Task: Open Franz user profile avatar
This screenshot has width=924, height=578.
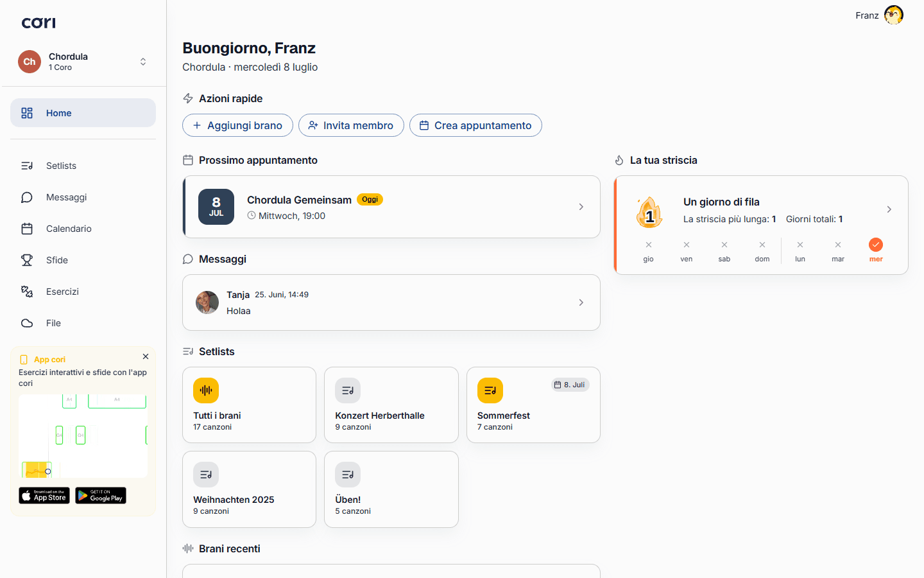Action: pyautogui.click(x=894, y=15)
